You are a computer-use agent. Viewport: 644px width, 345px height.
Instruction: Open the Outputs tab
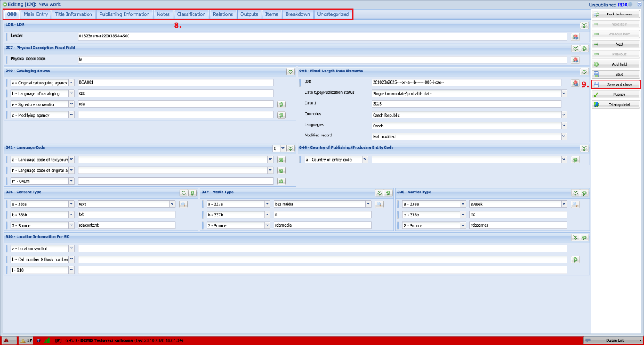[249, 14]
